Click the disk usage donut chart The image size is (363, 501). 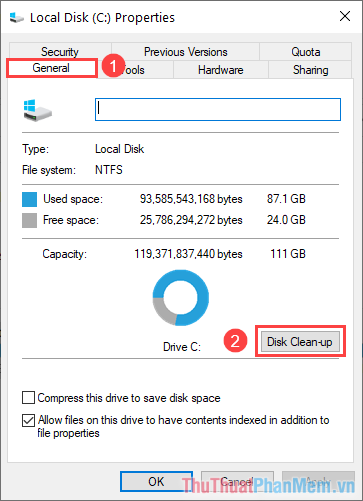(x=181, y=298)
